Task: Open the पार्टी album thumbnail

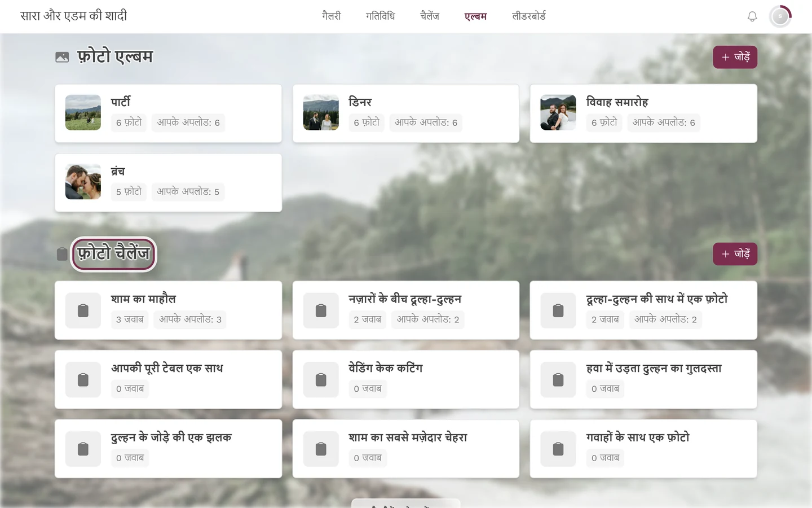Action: pyautogui.click(x=83, y=112)
